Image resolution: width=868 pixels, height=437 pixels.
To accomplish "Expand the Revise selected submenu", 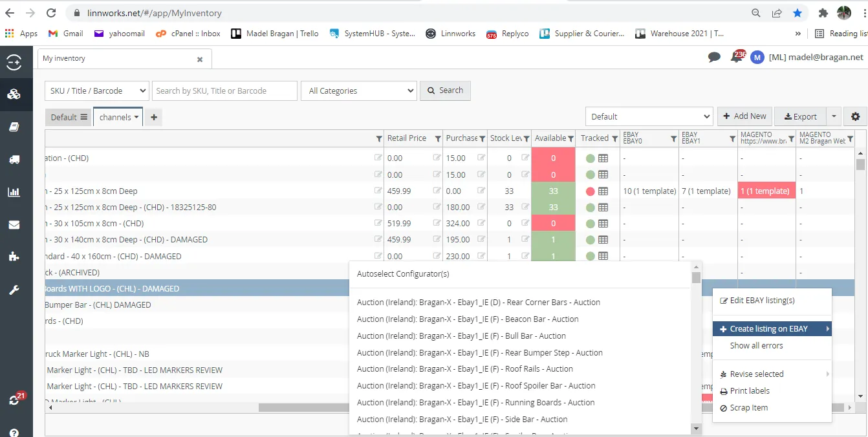I will (x=828, y=374).
